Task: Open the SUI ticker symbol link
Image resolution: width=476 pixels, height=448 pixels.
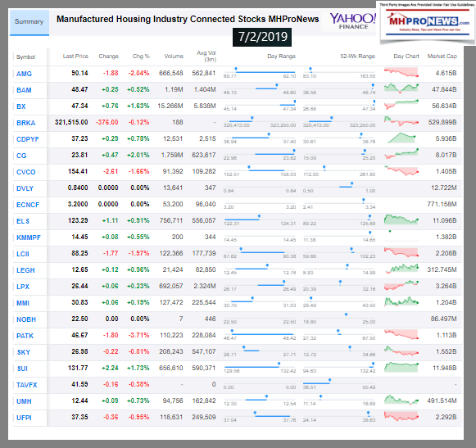Action: pyautogui.click(x=22, y=369)
